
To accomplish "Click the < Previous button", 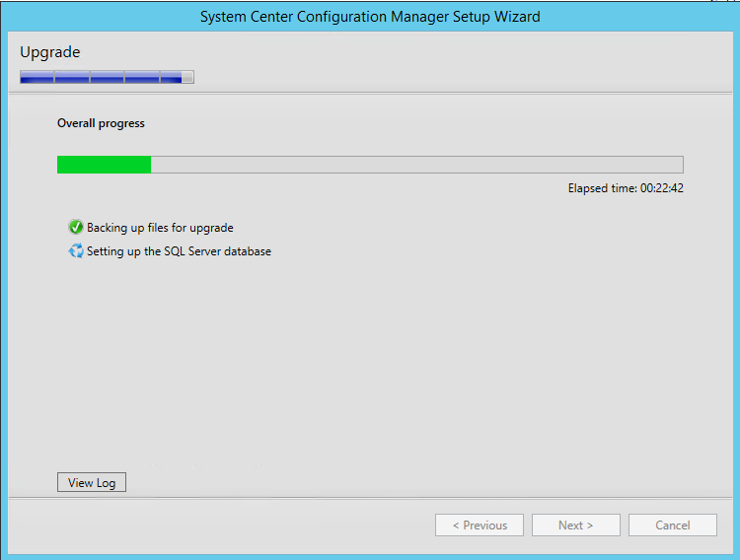I will tap(480, 525).
